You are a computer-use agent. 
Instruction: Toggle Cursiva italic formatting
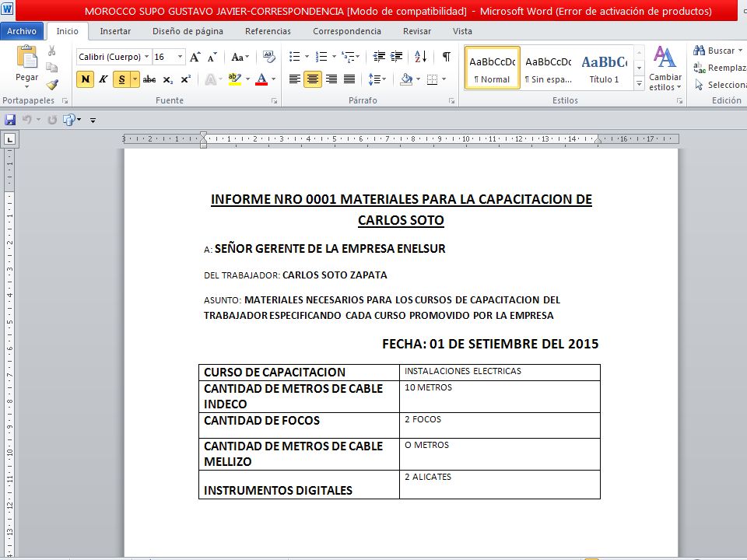(103, 79)
